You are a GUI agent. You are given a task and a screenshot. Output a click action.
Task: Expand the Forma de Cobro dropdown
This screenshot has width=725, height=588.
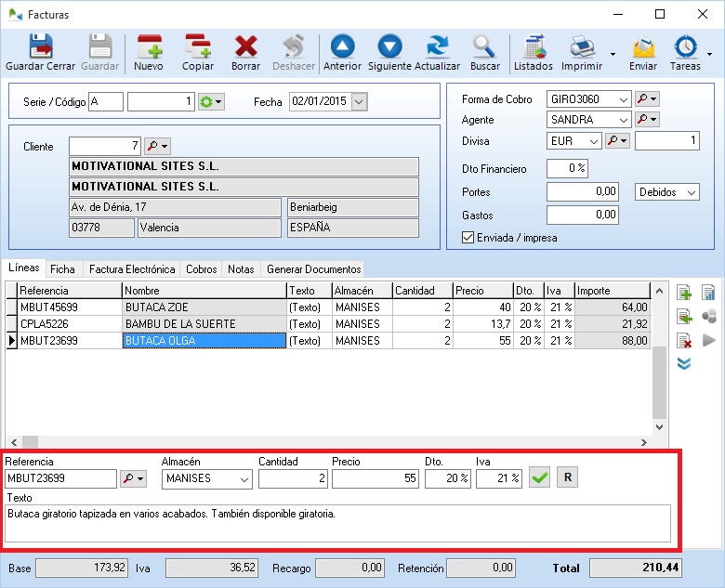623,98
